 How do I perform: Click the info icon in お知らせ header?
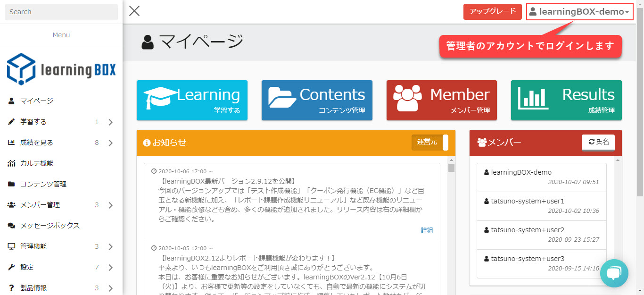[x=147, y=142]
